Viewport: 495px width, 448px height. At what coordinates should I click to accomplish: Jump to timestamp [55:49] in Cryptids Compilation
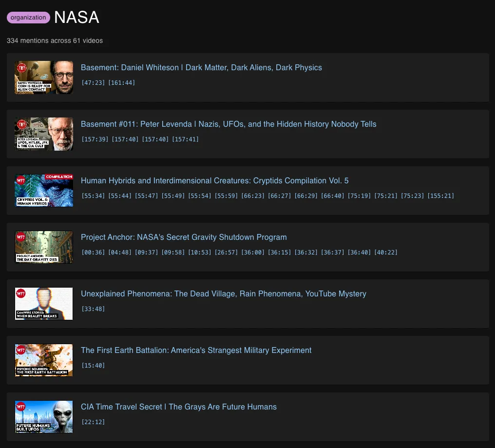173,196
